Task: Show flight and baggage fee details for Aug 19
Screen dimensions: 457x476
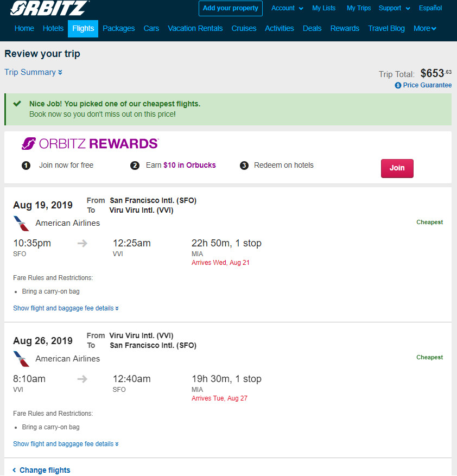Action: coord(66,308)
